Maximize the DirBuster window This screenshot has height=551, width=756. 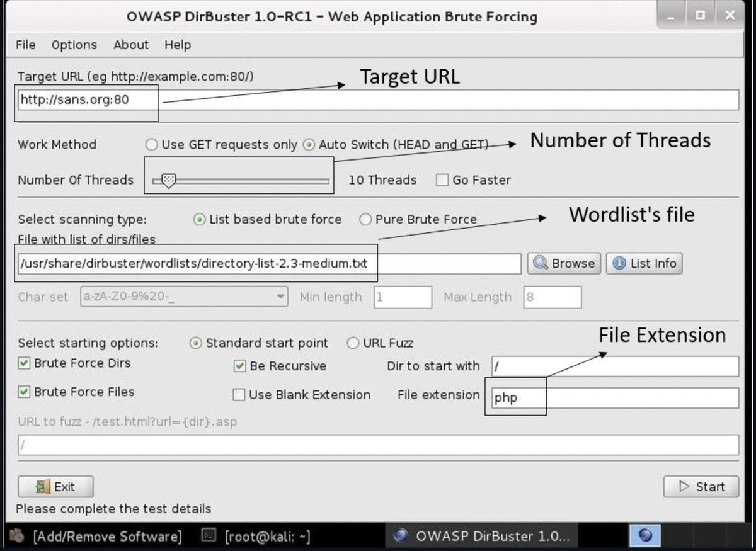(x=700, y=15)
